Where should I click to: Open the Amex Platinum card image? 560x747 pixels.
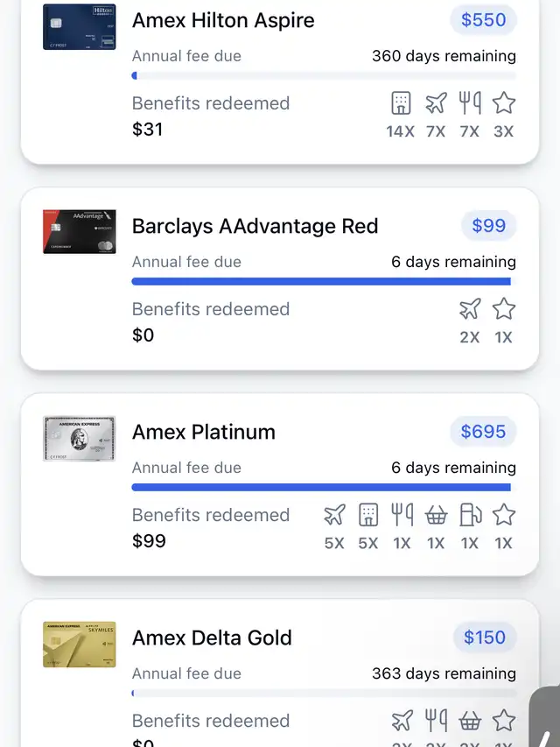(x=79, y=438)
